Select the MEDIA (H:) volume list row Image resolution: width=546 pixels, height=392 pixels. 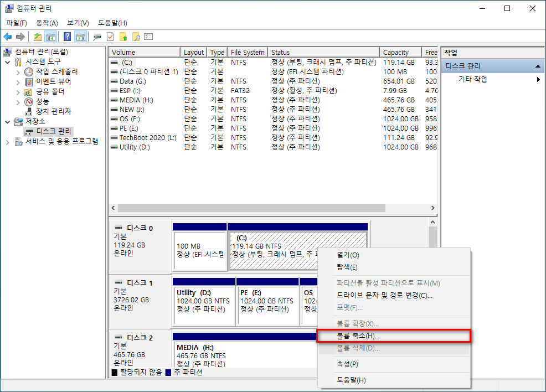pos(273,100)
